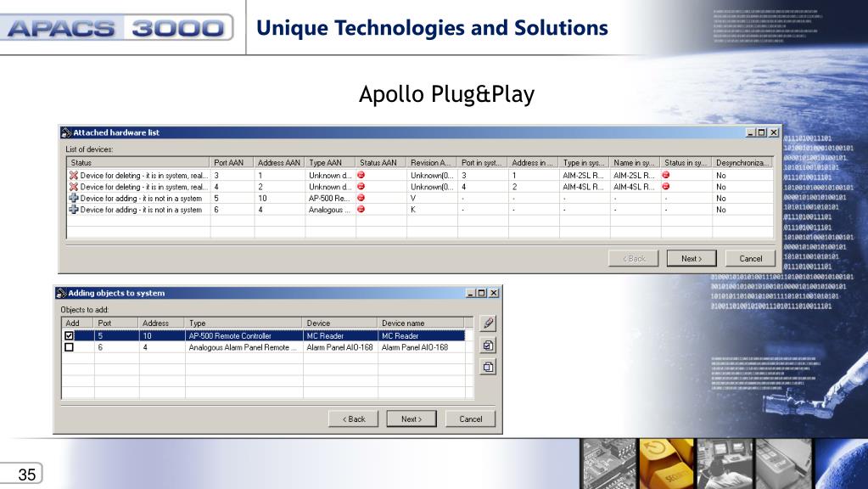Uncheck Add box for AP-500 Remote Controller
868x489 pixels.
pos(69,335)
